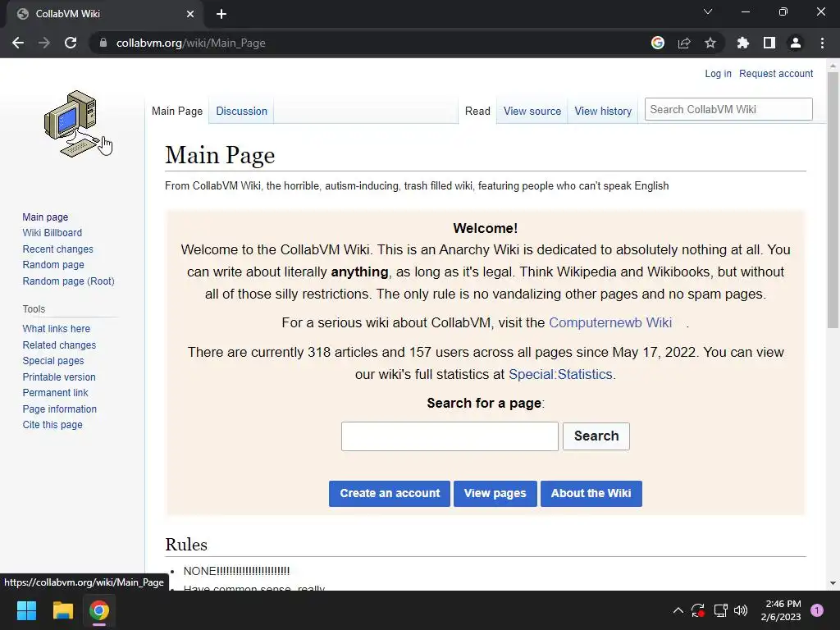Open the Printable version link
Viewport: 840px width, 630px height.
coord(59,377)
